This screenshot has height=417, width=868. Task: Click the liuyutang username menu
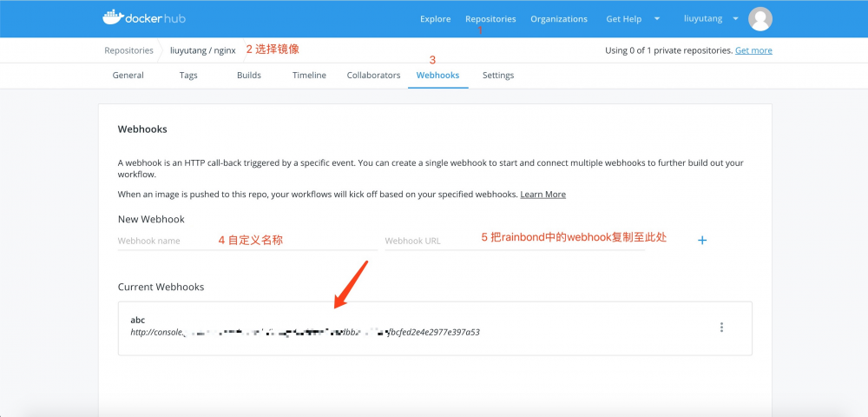tap(703, 19)
